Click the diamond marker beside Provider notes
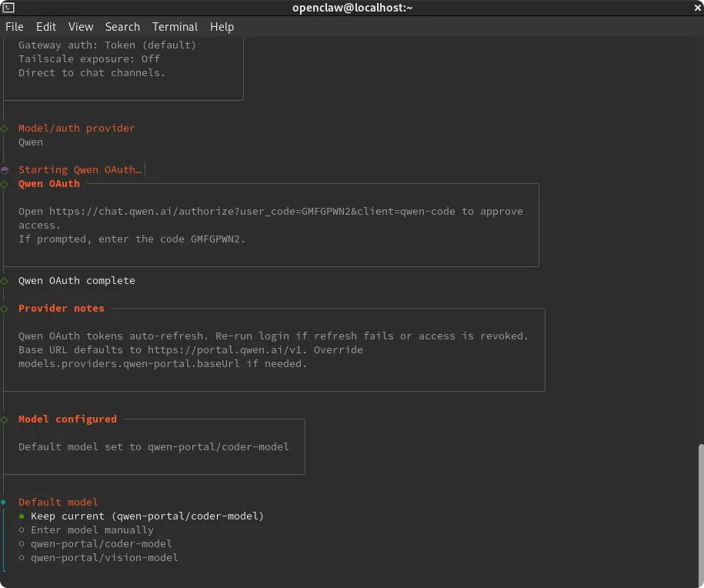The height and width of the screenshot is (588, 704). pos(4,309)
